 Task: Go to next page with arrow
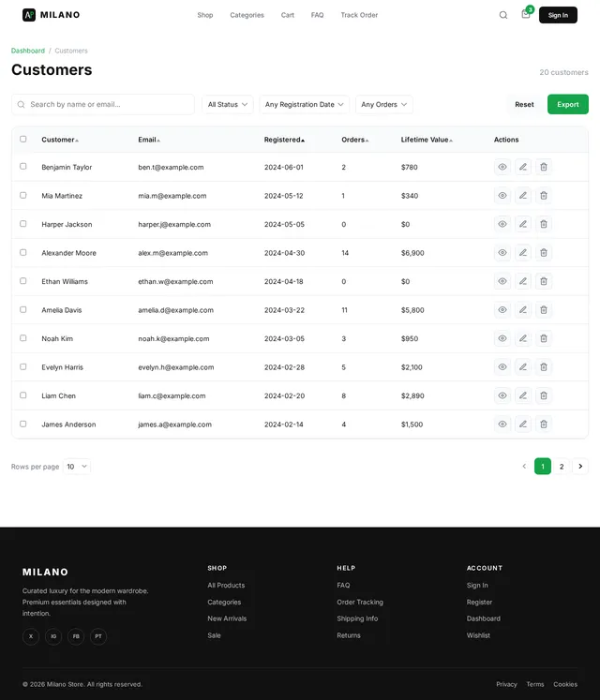580,467
